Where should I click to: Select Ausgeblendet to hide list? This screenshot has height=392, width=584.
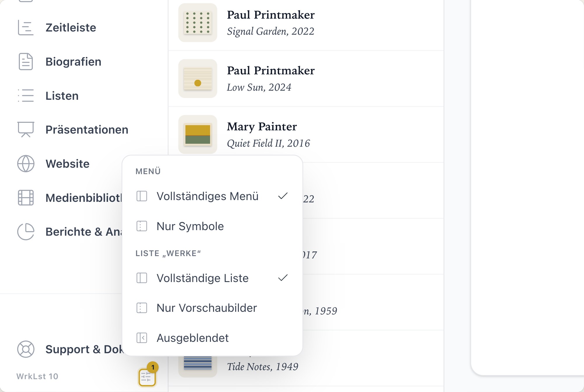tap(212, 338)
